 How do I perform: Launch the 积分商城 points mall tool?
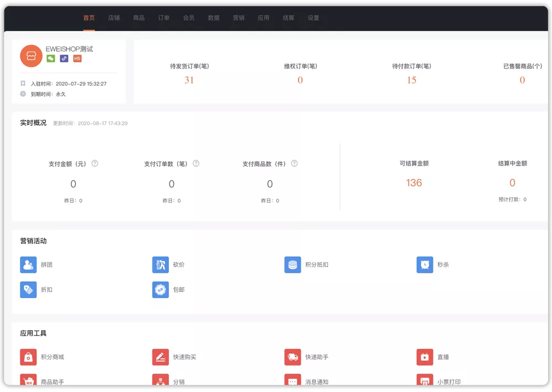coord(28,357)
